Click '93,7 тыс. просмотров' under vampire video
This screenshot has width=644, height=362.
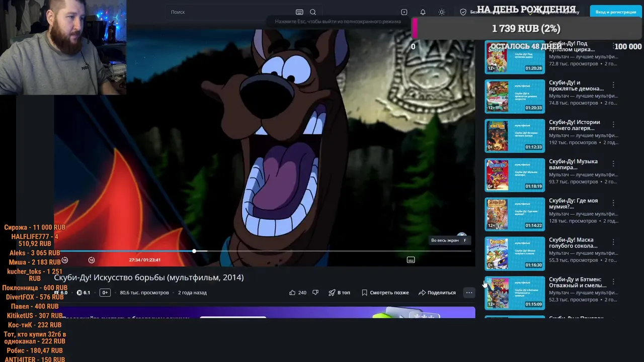574,182
